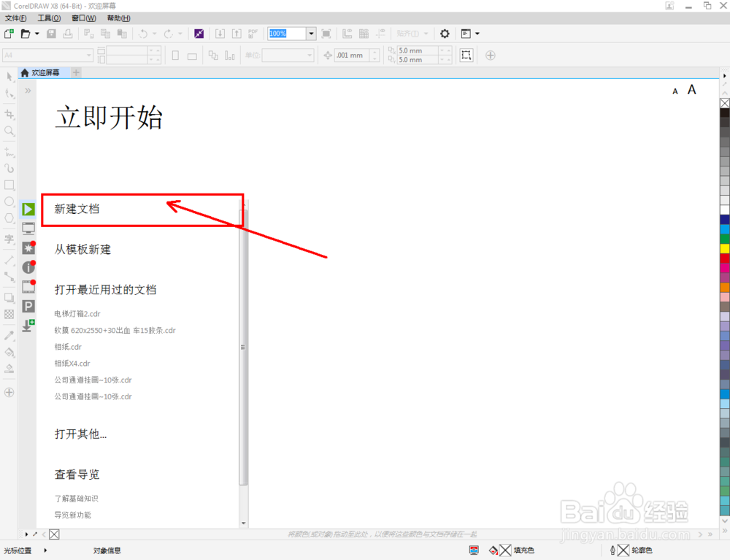Click the toolbox quick customize plus button
Viewport: 730px width, 560px height.
[9, 392]
